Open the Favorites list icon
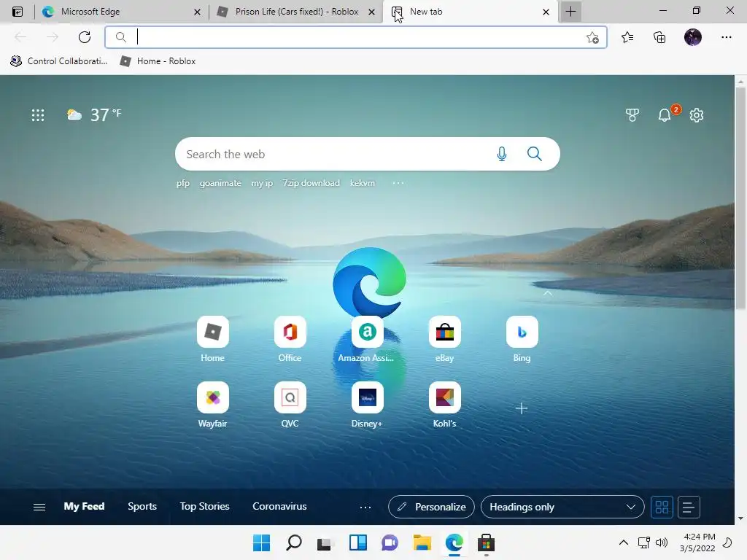The height and width of the screenshot is (560, 747). [627, 37]
